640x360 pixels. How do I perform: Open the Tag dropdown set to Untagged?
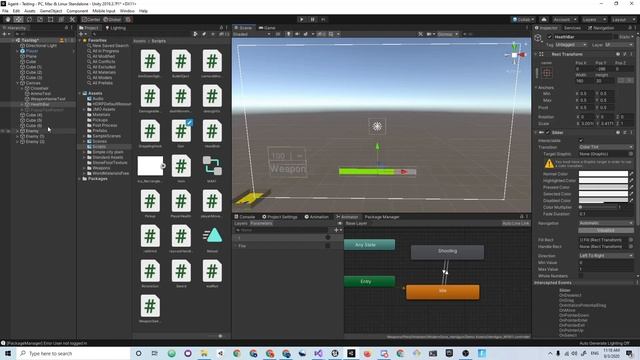pos(571,44)
